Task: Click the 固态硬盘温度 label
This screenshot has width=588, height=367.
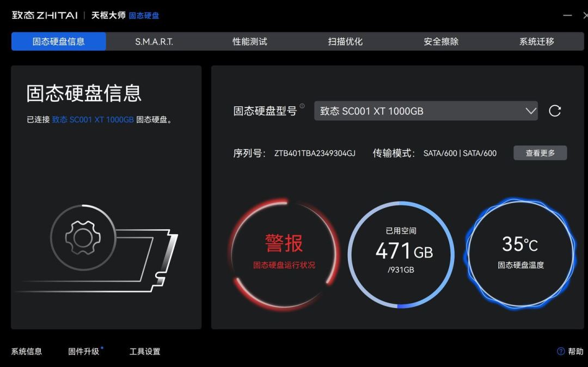Action: click(520, 265)
